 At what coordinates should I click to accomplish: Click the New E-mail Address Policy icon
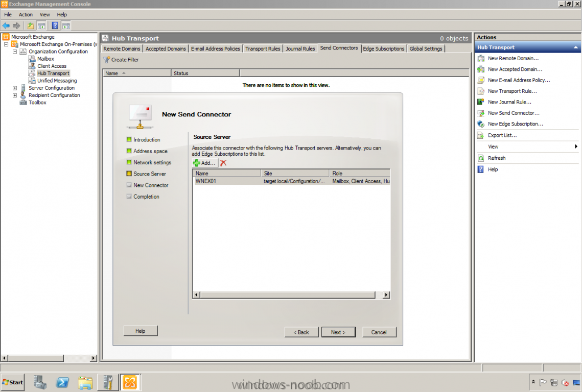(481, 80)
